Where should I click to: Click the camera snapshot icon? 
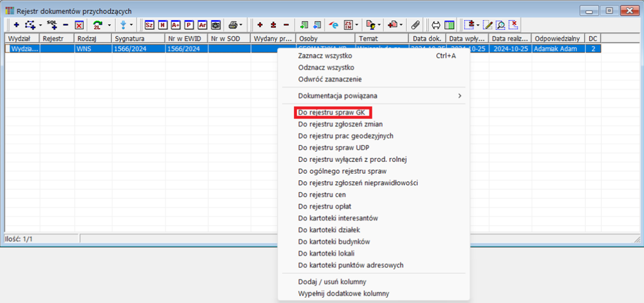tap(215, 25)
